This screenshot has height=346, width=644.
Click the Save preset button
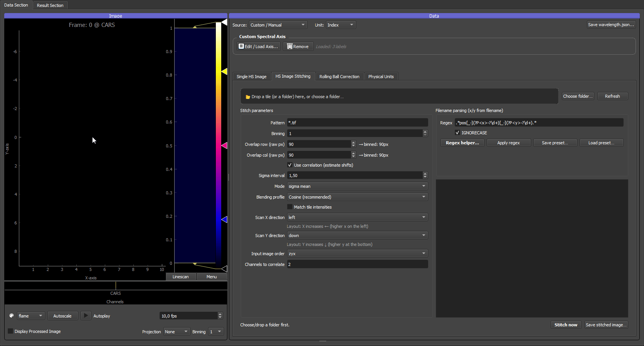click(555, 143)
